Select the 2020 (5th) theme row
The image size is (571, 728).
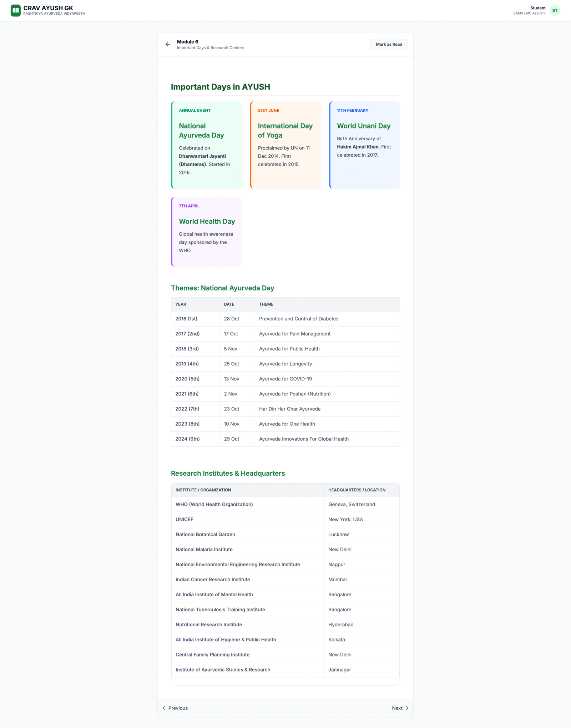click(x=285, y=379)
